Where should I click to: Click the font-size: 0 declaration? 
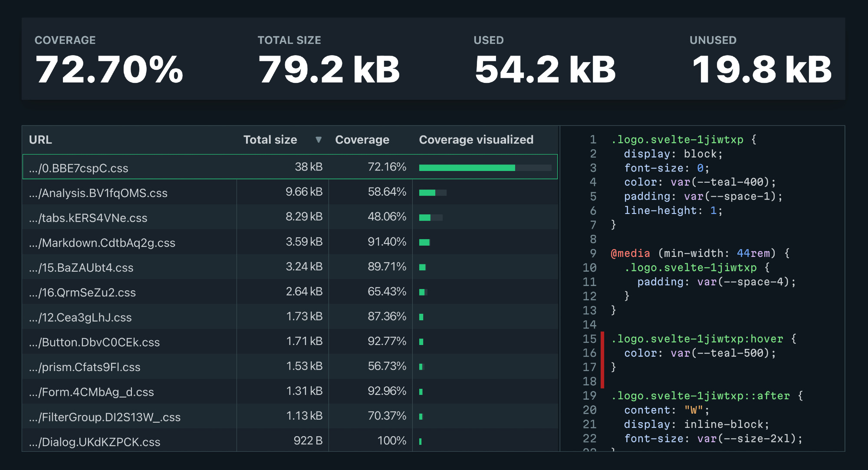click(x=667, y=168)
